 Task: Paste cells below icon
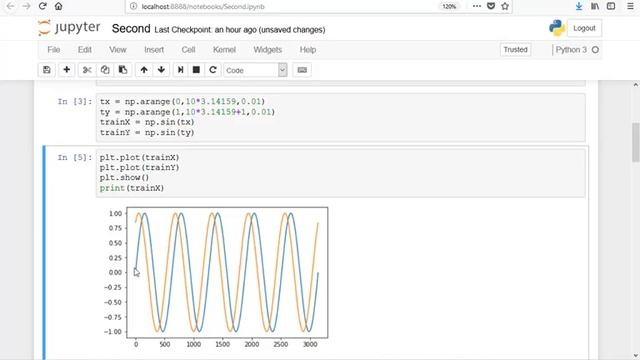123,70
